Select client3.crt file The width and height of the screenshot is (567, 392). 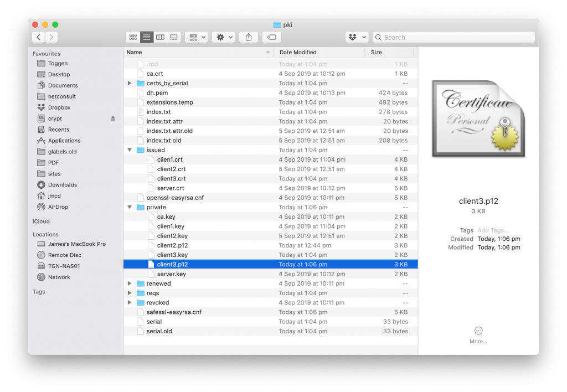pyautogui.click(x=270, y=179)
